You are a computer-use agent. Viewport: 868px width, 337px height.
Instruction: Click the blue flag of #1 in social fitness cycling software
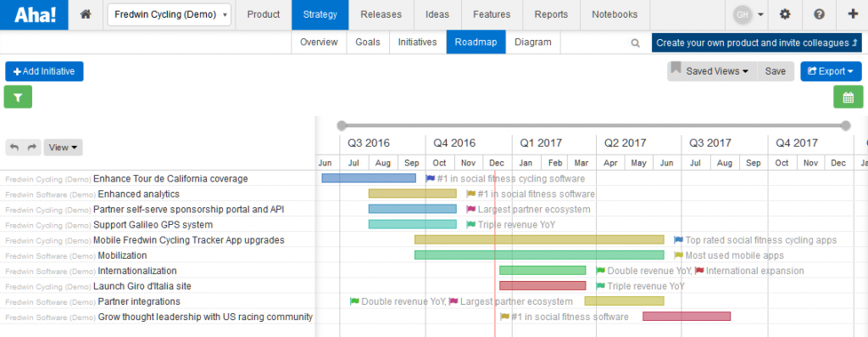click(431, 178)
